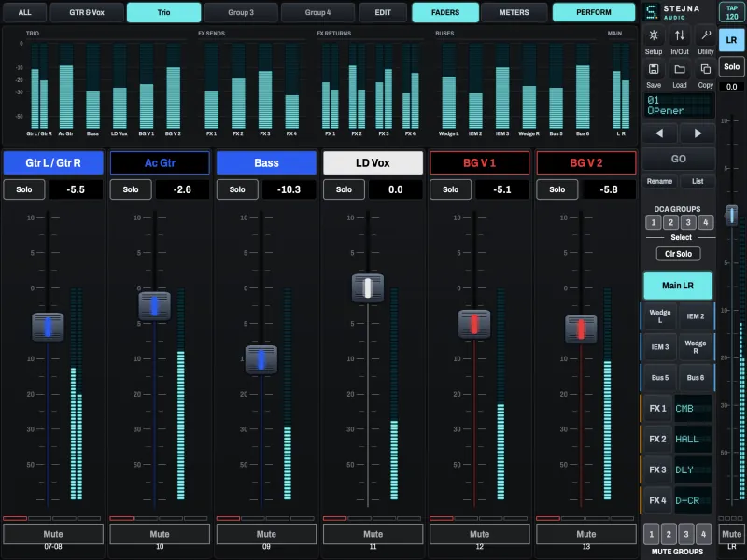Select the Main LR bus
747x560 pixels.
678,286
